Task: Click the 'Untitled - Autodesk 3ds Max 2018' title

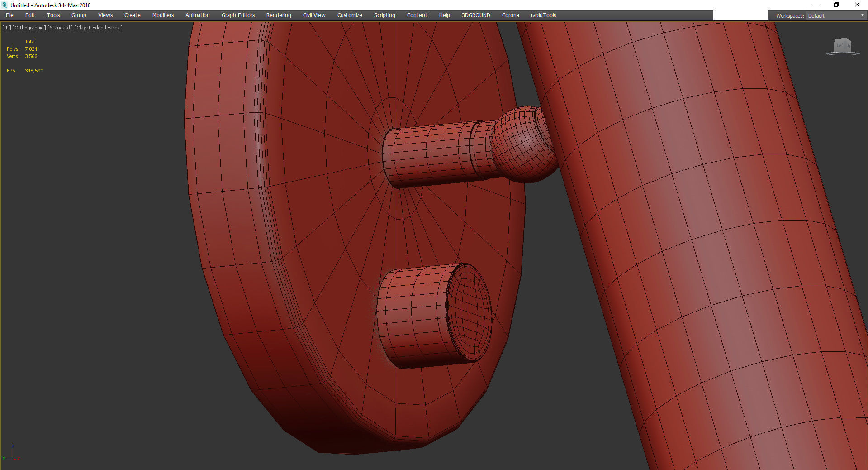Action: point(51,5)
